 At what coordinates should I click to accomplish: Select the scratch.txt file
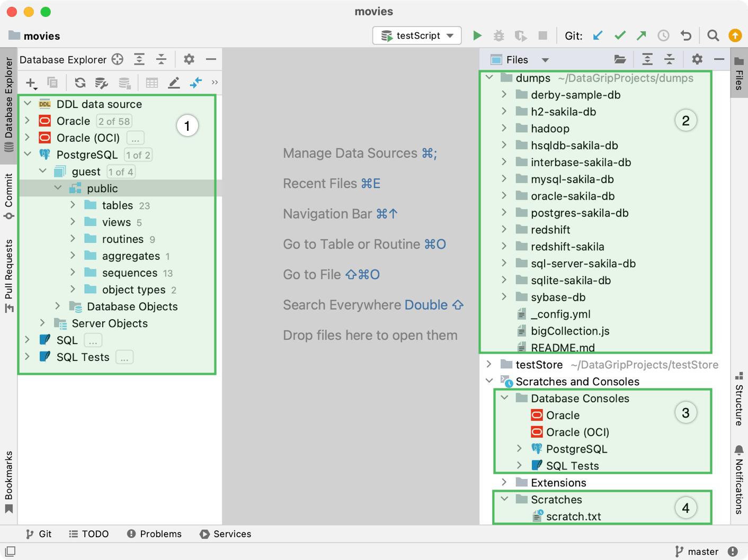(573, 517)
